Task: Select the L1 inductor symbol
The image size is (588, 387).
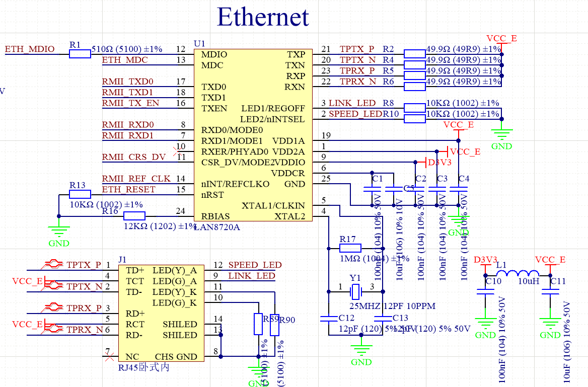Action: point(518,274)
